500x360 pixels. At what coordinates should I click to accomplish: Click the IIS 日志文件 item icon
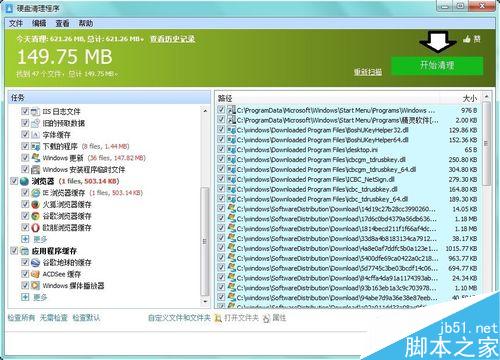[x=35, y=111]
